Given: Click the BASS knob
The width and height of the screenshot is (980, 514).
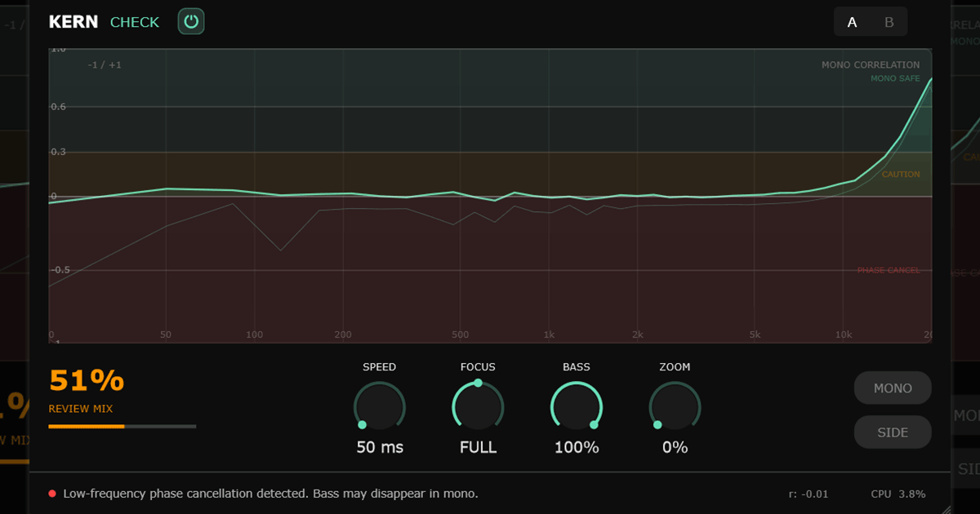Looking at the screenshot, I should [x=577, y=406].
